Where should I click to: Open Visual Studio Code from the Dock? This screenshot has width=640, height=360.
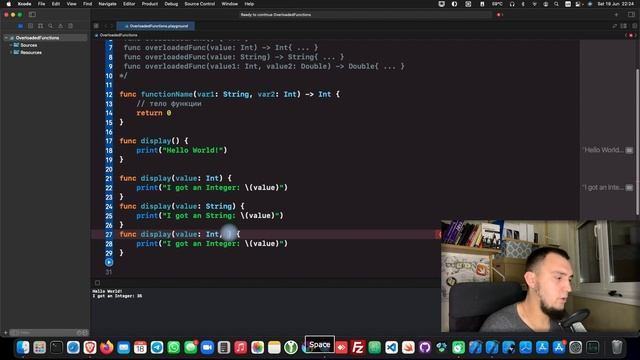tap(391, 347)
